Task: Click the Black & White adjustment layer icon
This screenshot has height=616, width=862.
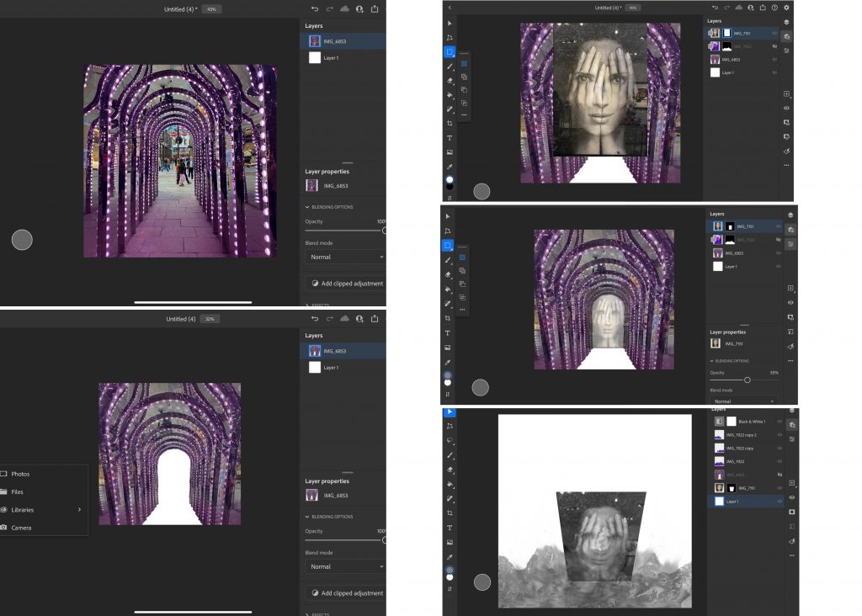Action: click(x=719, y=421)
